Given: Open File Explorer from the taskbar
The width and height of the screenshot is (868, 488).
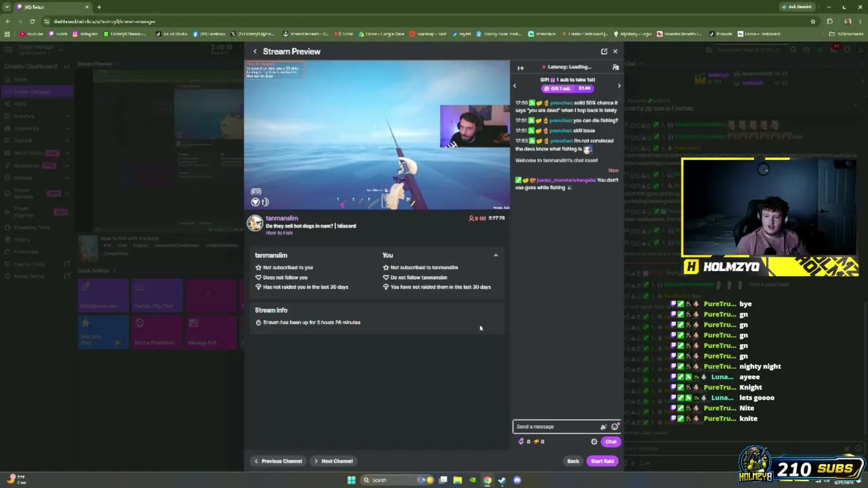Looking at the screenshot, I should pyautogui.click(x=458, y=480).
